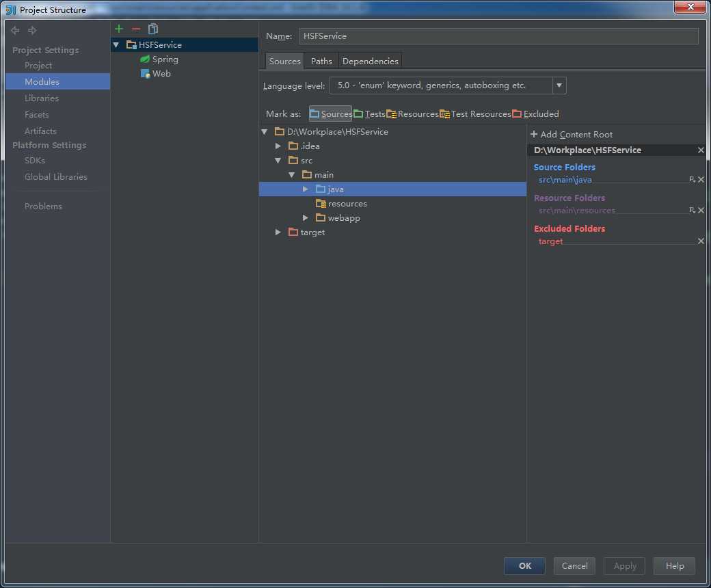Collapse the src folder in the tree
The height and width of the screenshot is (588, 711).
click(x=278, y=161)
